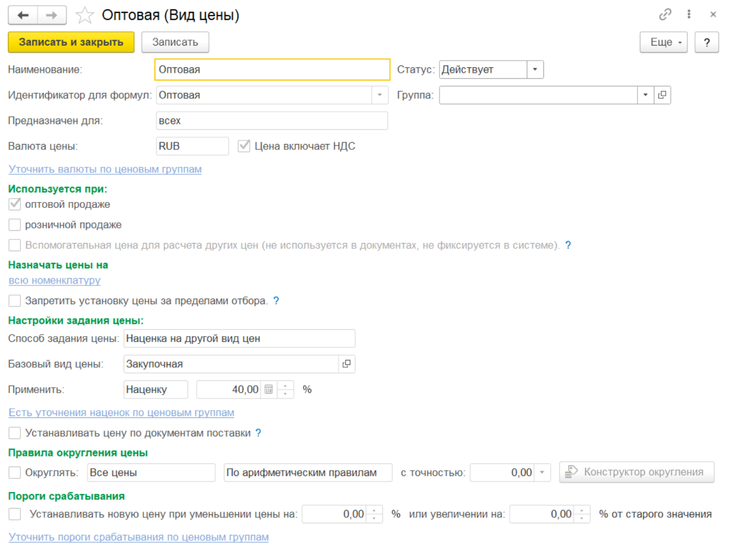731x560 pixels.
Task: Open the Группа dropdown list
Action: point(645,95)
